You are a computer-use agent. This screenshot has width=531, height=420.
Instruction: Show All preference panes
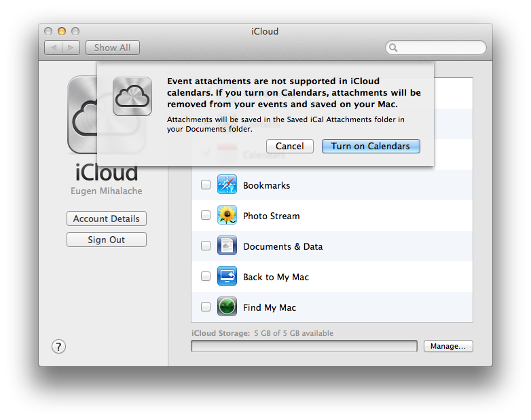[113, 47]
